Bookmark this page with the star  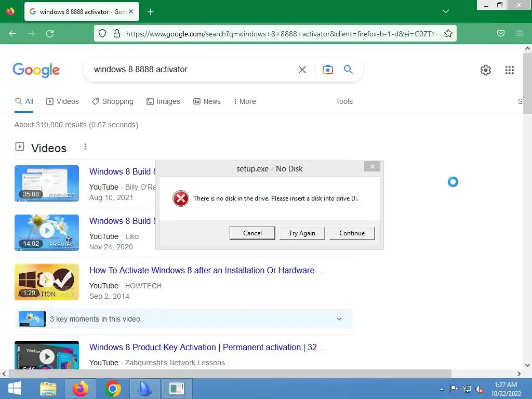click(448, 33)
